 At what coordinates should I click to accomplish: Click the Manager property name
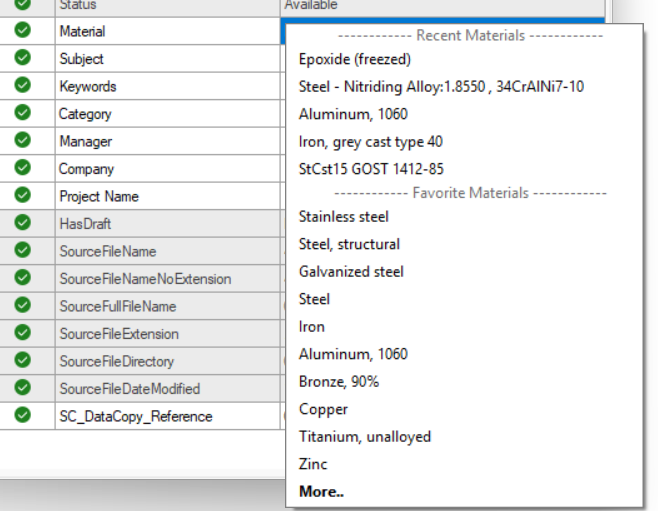[x=86, y=141]
